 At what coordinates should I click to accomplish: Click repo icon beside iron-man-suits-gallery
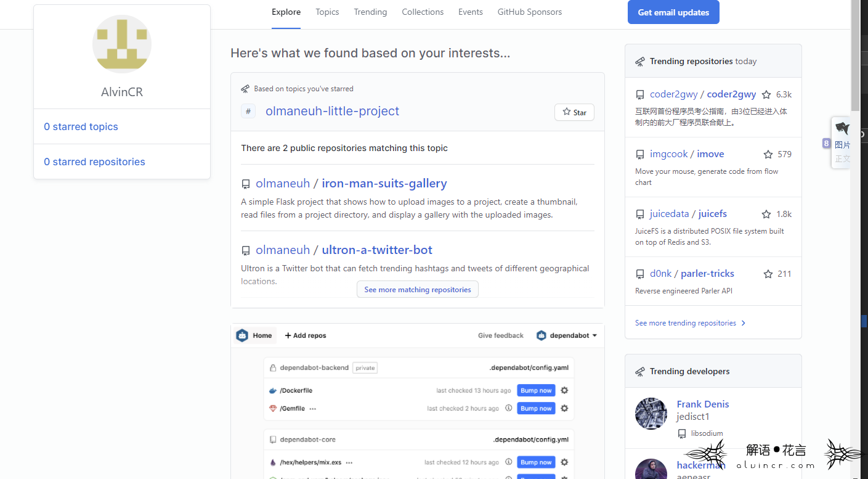click(246, 184)
